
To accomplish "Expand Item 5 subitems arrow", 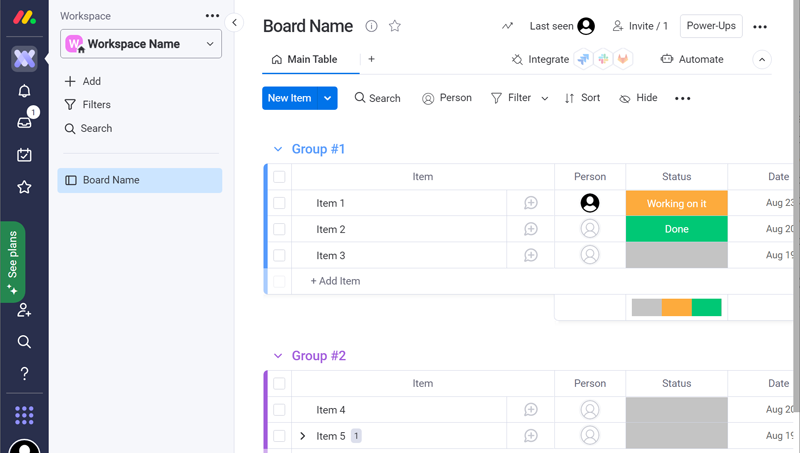I will [303, 436].
